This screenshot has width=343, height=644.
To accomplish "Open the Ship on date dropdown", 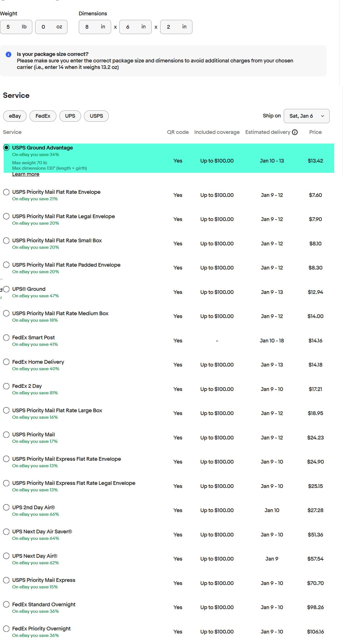I will (306, 116).
